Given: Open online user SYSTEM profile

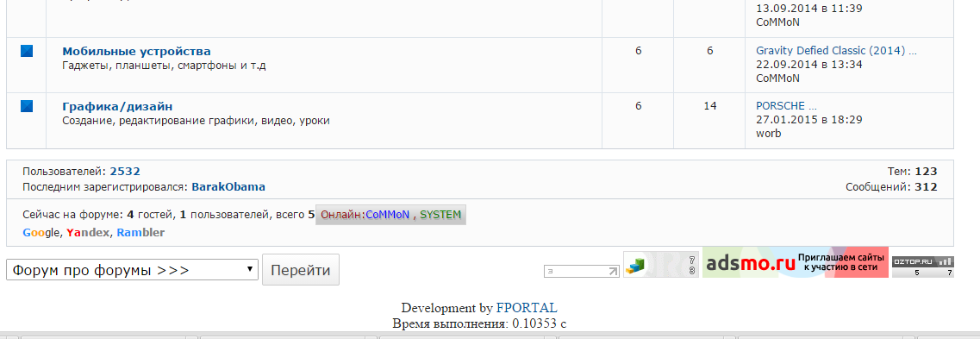Looking at the screenshot, I should (440, 215).
